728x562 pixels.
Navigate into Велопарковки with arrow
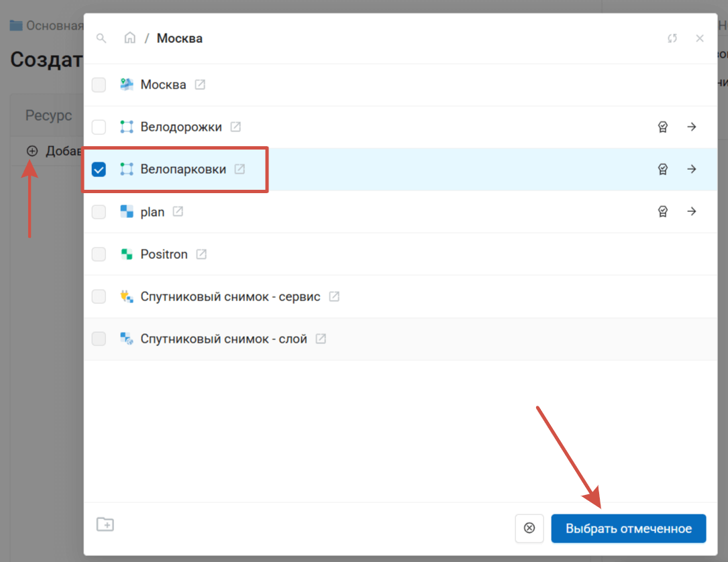coord(692,169)
